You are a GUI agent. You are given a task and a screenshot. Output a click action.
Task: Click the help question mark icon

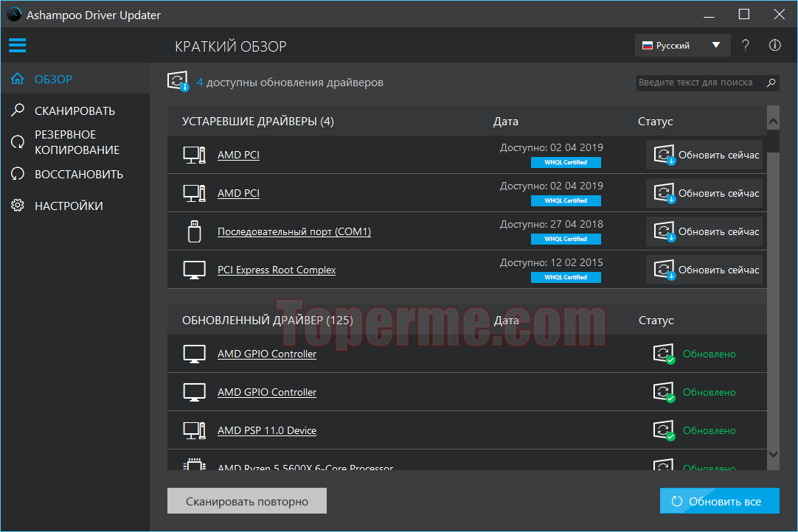click(746, 45)
